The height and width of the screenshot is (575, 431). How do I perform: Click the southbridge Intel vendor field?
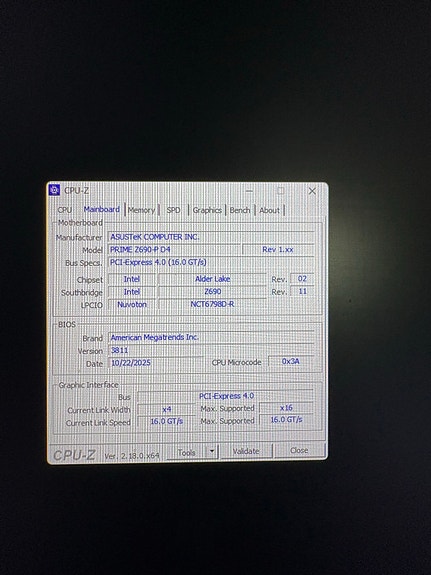click(132, 292)
